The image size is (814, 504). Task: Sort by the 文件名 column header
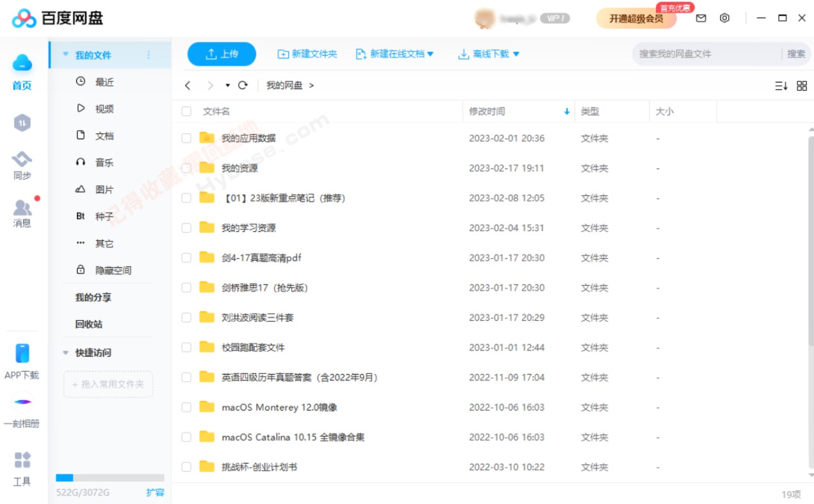pyautogui.click(x=216, y=111)
